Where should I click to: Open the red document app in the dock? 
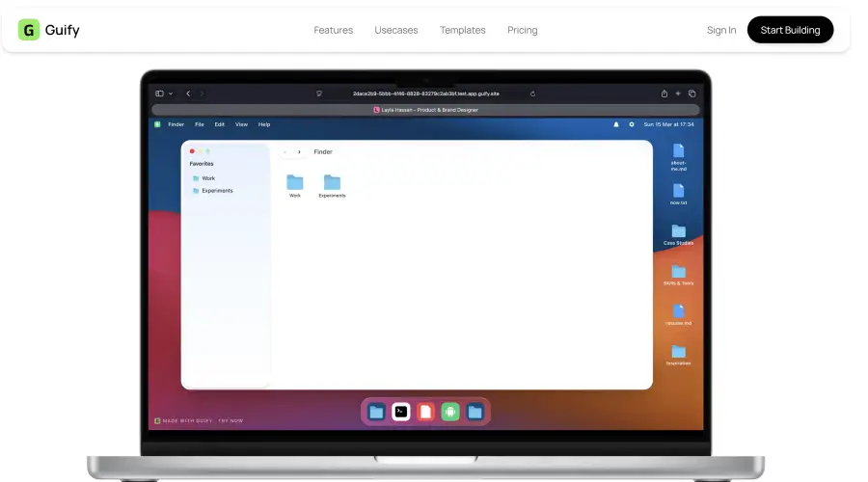tap(425, 412)
